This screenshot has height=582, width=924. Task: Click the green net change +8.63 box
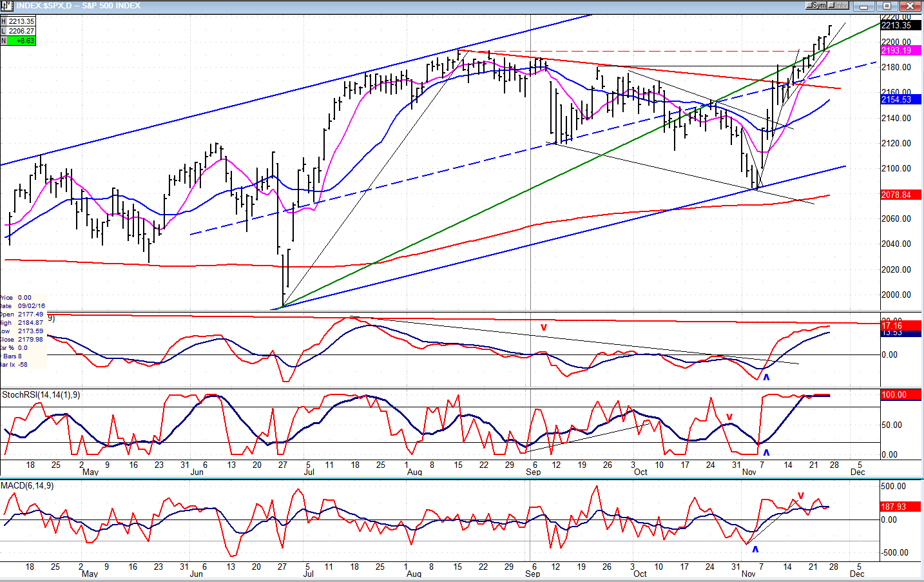[18, 41]
